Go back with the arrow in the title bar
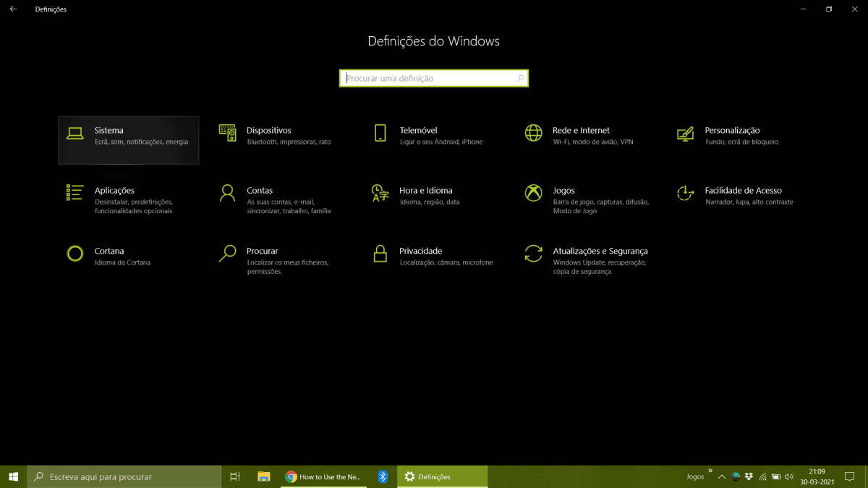The width and height of the screenshot is (868, 488). click(x=13, y=9)
